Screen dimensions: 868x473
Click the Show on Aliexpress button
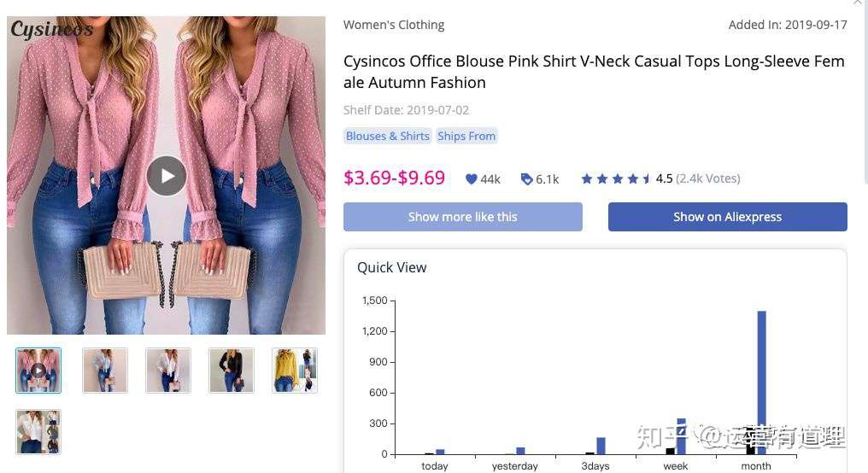click(727, 217)
